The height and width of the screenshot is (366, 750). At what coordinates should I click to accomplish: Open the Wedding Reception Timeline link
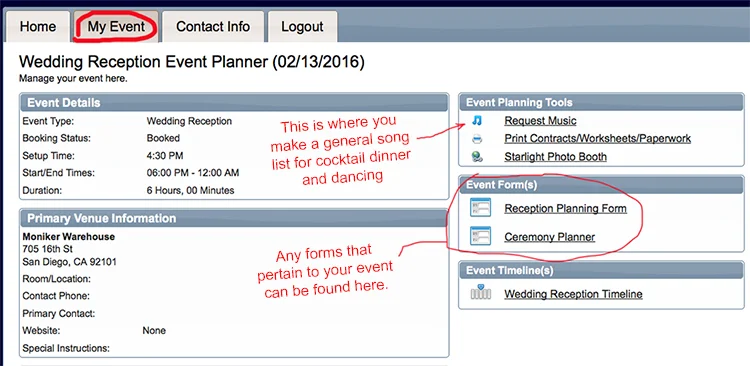(x=573, y=294)
